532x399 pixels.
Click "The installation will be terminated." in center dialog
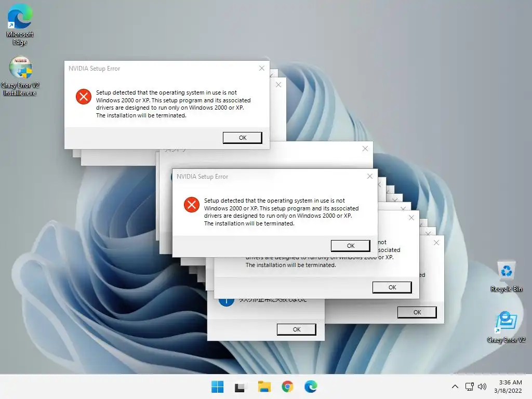click(x=249, y=223)
